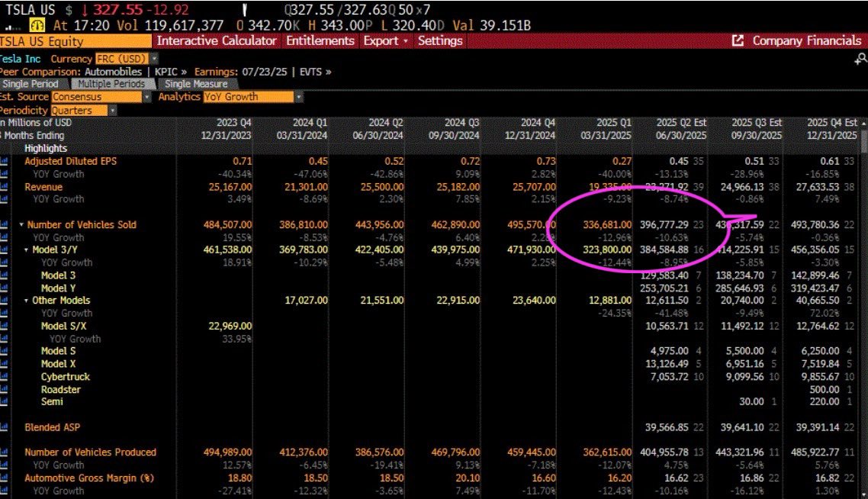Viewport: 868px width, 499px height.
Task: Open chart icon for Automotive Gross Margin row
Action: 5,478
